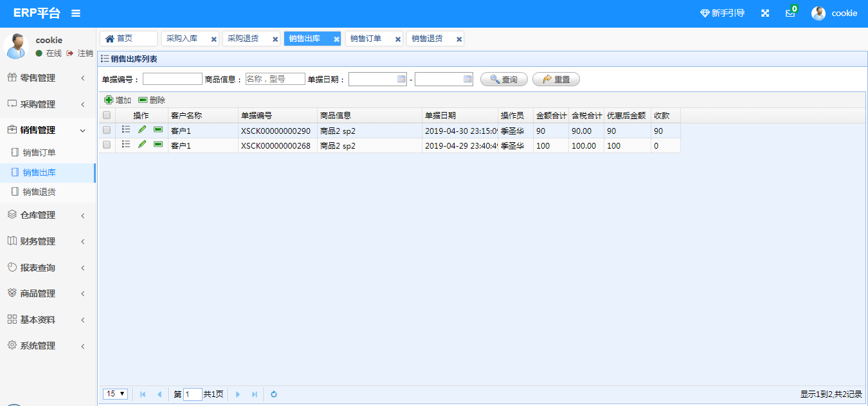868x406 pixels.
Task: Open 销售退货 in sidebar
Action: (48, 192)
